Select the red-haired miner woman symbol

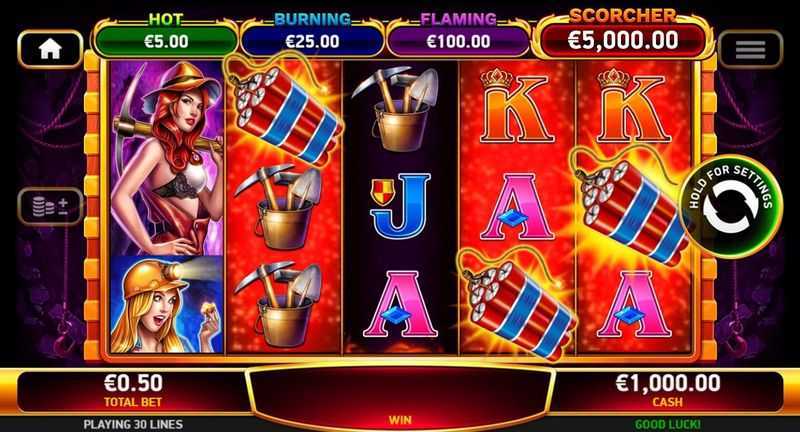167,158
